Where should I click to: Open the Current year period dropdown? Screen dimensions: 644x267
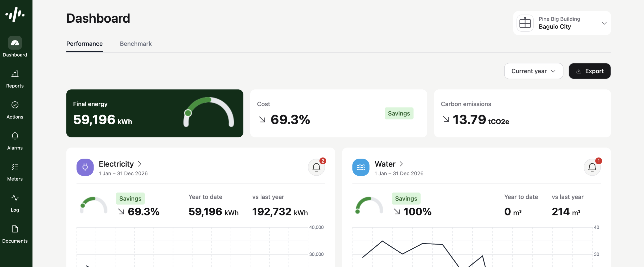click(533, 71)
